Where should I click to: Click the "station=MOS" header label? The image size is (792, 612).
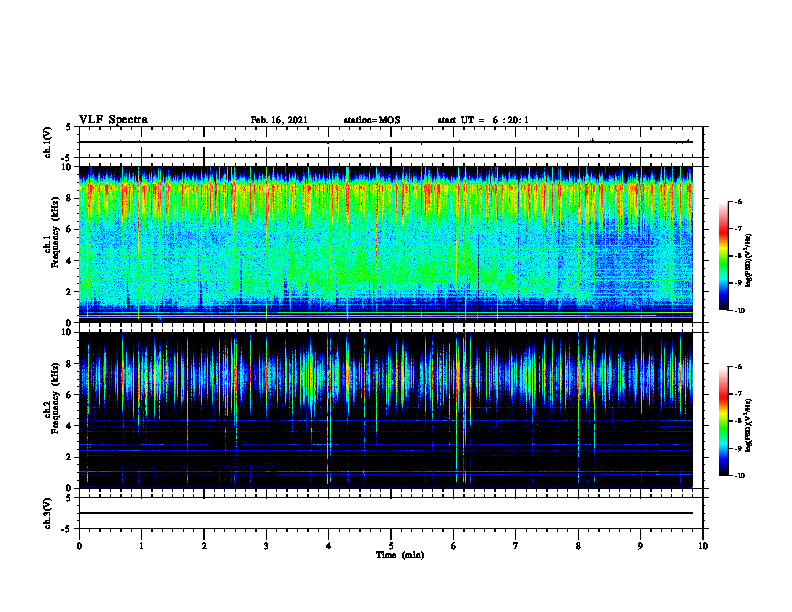pyautogui.click(x=372, y=120)
